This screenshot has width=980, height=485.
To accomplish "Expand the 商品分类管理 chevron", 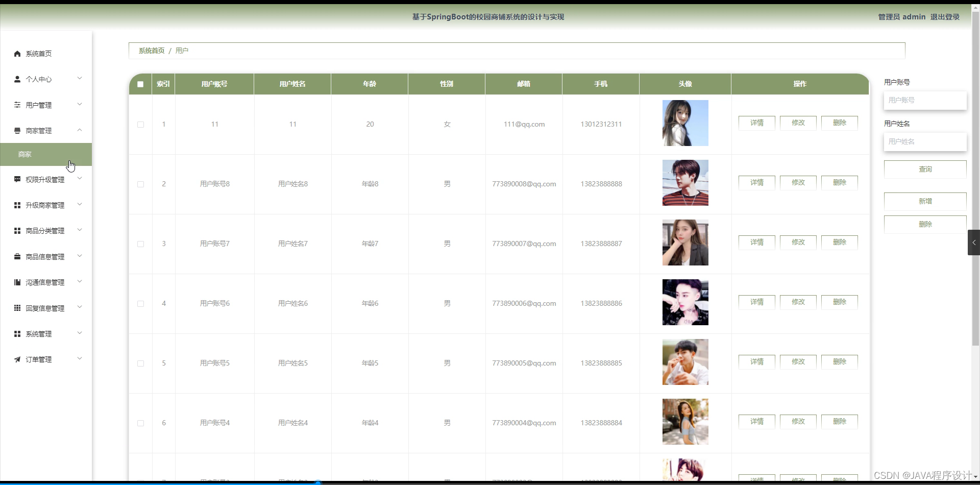I will (x=80, y=230).
